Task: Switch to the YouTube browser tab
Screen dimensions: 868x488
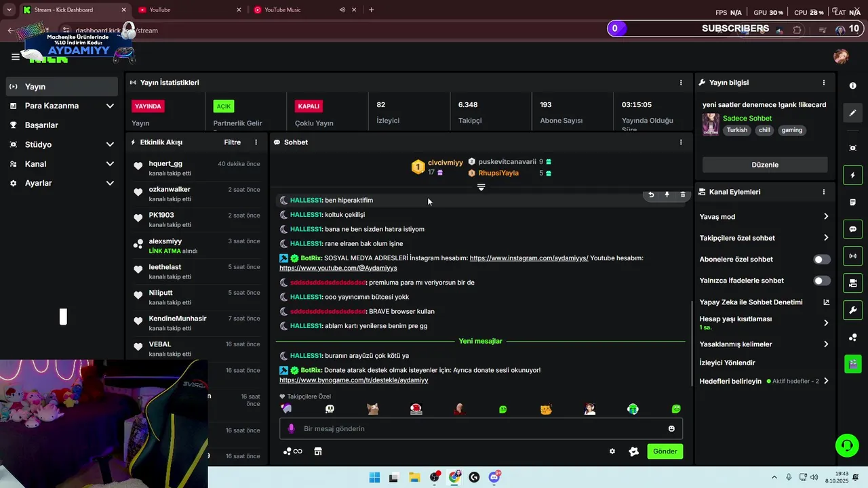Action: pyautogui.click(x=189, y=9)
